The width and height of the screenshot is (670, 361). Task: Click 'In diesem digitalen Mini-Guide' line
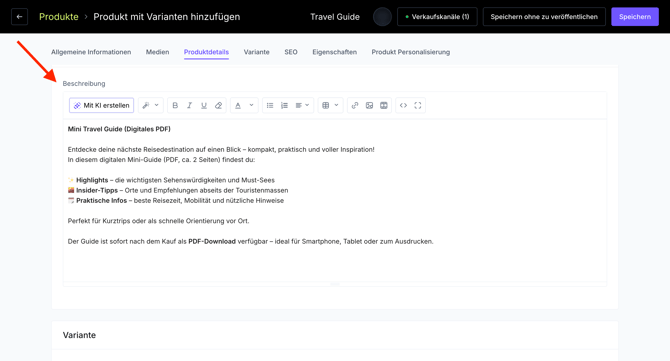pyautogui.click(x=161, y=160)
